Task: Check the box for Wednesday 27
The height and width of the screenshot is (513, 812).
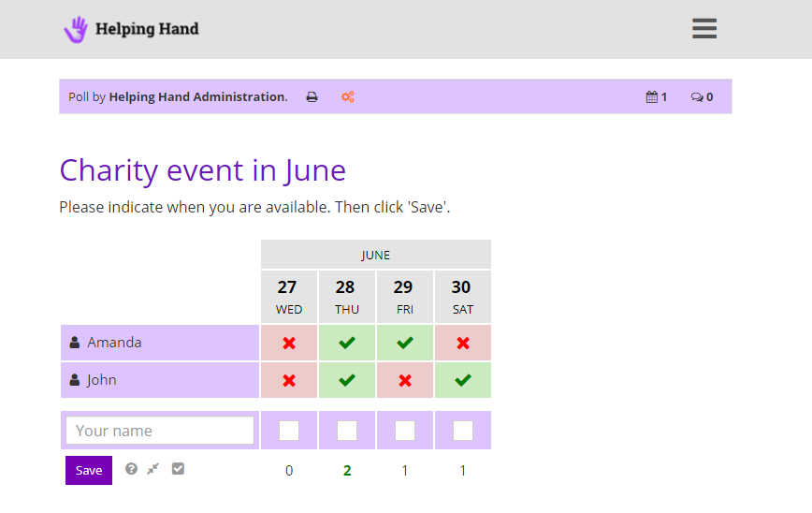Action: [289, 430]
